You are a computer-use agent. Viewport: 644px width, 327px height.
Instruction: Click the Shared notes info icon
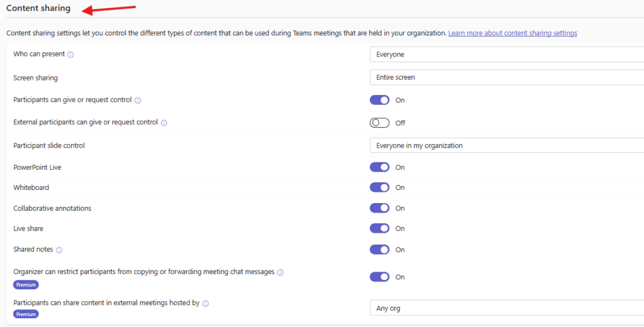[x=59, y=250]
